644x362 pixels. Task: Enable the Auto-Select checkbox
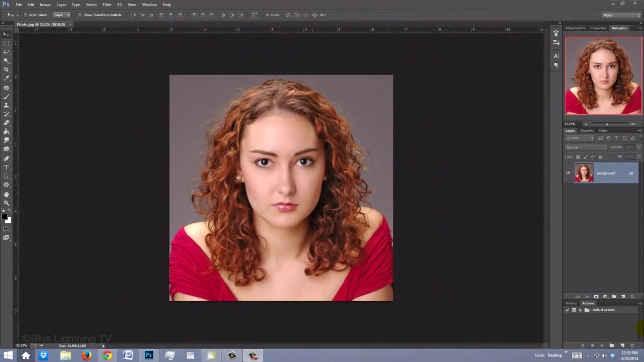26,15
